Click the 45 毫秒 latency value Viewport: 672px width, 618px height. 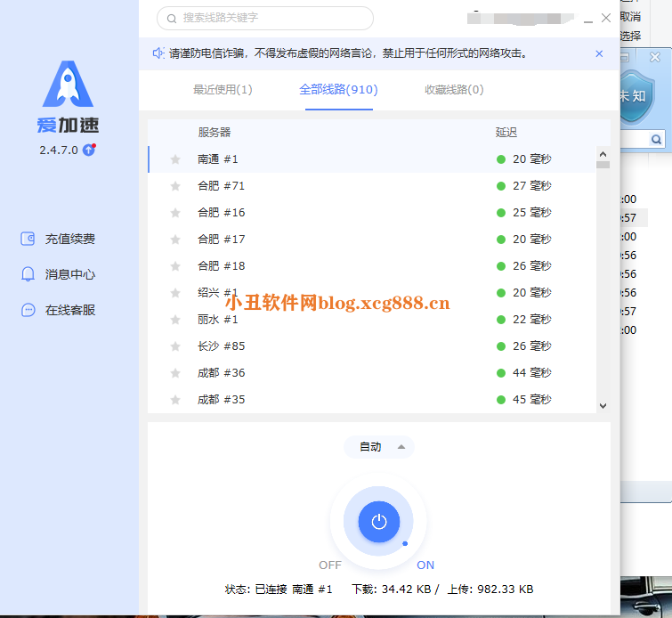pyautogui.click(x=532, y=400)
